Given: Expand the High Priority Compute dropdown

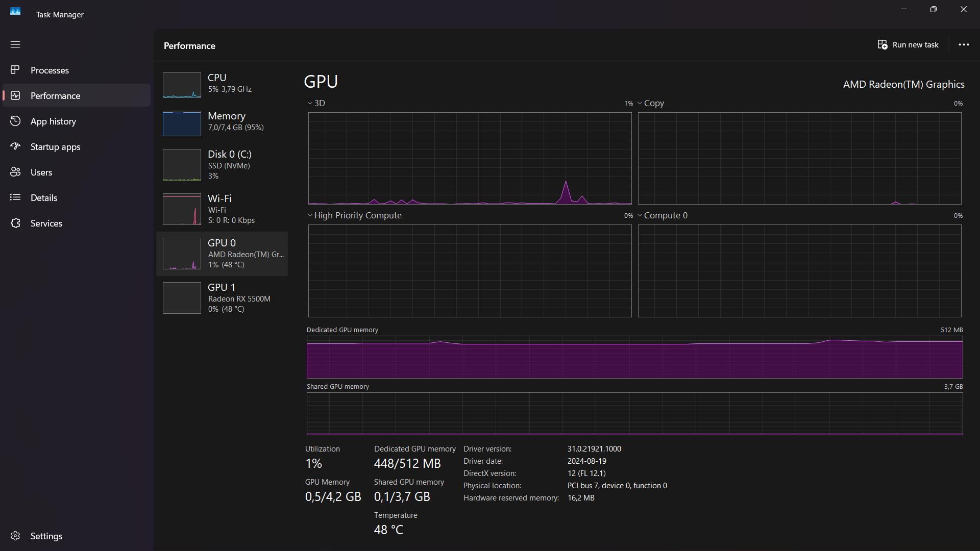Looking at the screenshot, I should point(310,215).
